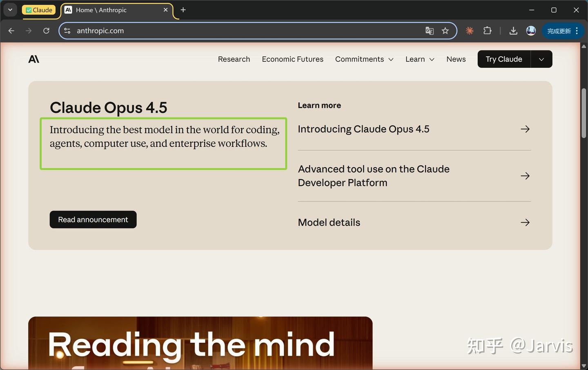The height and width of the screenshot is (370, 588).
Task: Click the anthropic.com address bar field
Action: click(x=245, y=31)
